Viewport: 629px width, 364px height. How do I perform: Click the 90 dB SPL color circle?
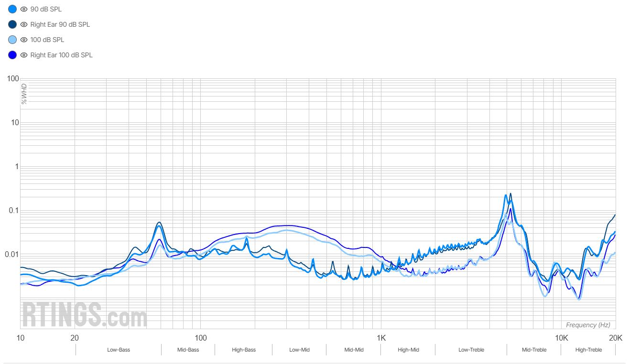pyautogui.click(x=12, y=9)
